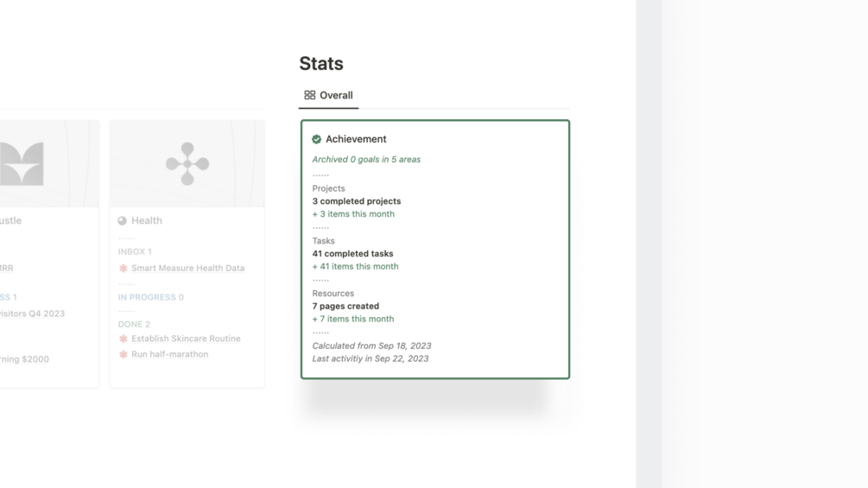
Task: Click the leaf-shaped icon on the left card cover
Action: (x=22, y=164)
